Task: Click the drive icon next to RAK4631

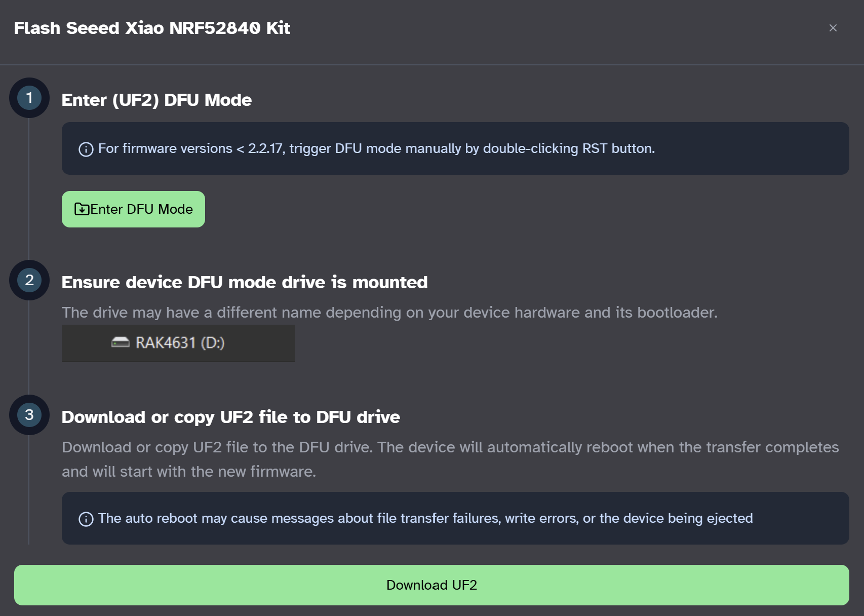Action: point(120,343)
